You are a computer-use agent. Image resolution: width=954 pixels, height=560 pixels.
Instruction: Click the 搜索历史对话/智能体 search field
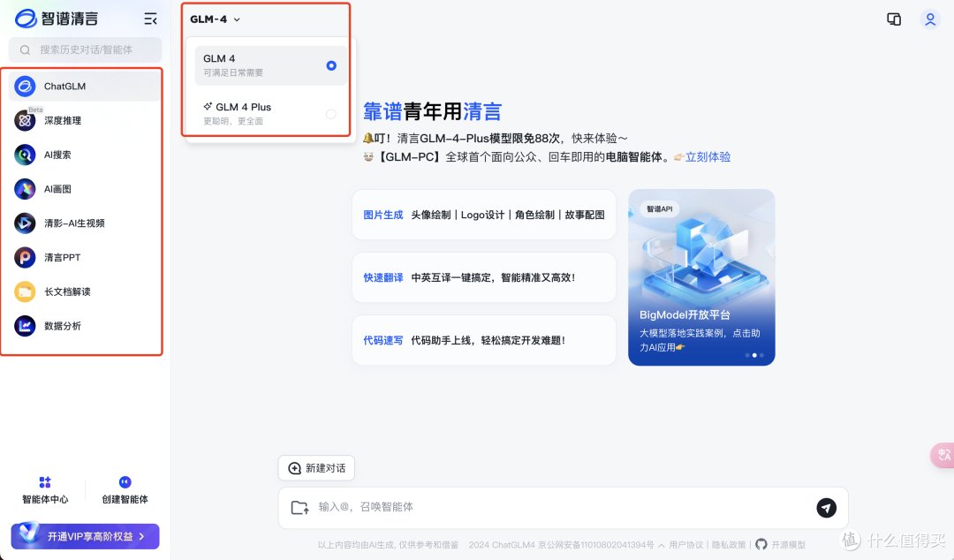tap(85, 50)
